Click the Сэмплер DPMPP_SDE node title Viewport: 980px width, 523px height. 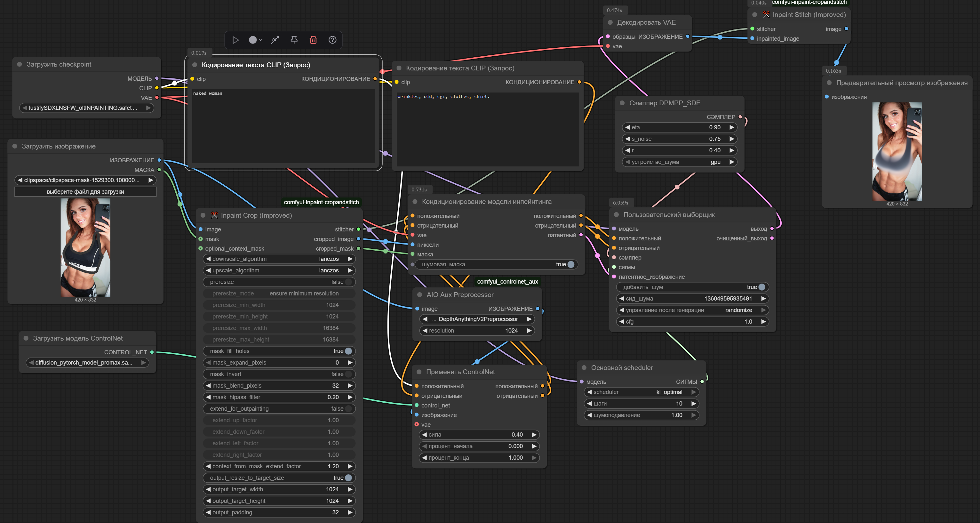pyautogui.click(x=664, y=103)
